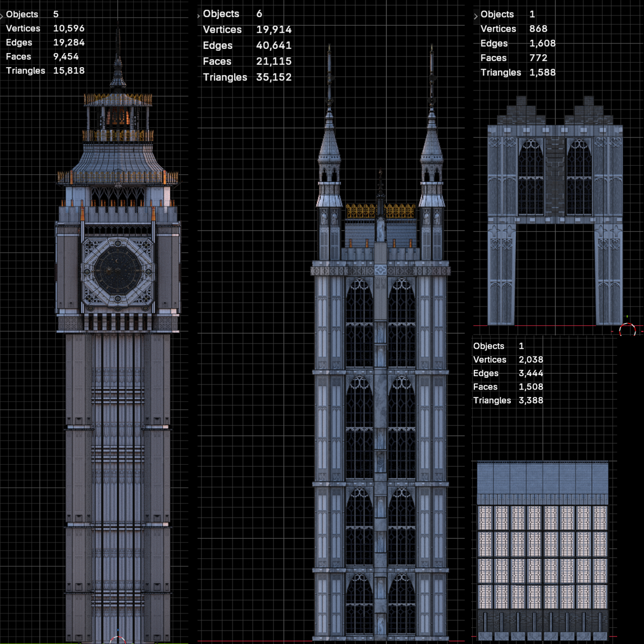
Task: Click the Triangles value 35,152
Action: [x=274, y=77]
